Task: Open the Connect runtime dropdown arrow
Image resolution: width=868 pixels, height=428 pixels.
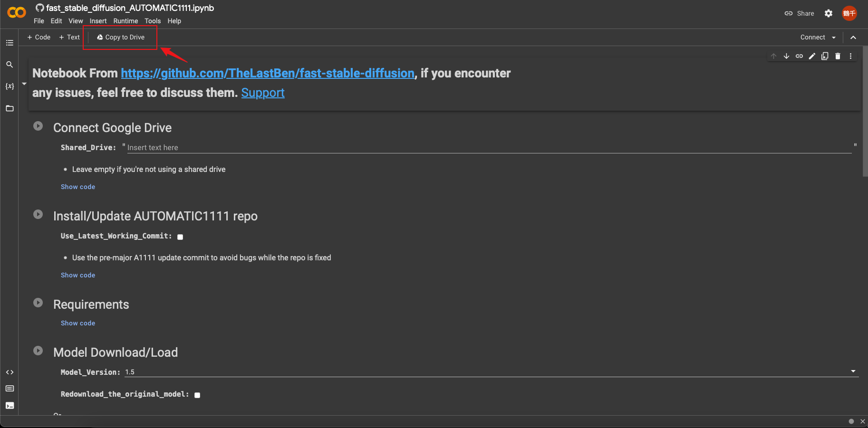Action: point(834,38)
